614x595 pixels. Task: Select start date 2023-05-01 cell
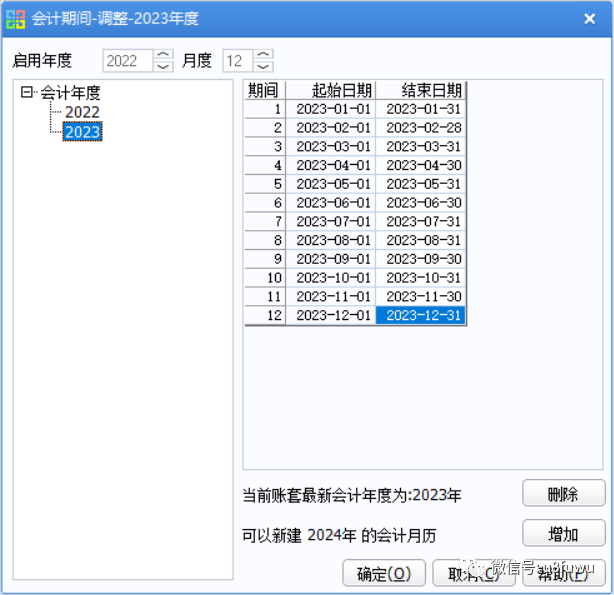pos(331,184)
